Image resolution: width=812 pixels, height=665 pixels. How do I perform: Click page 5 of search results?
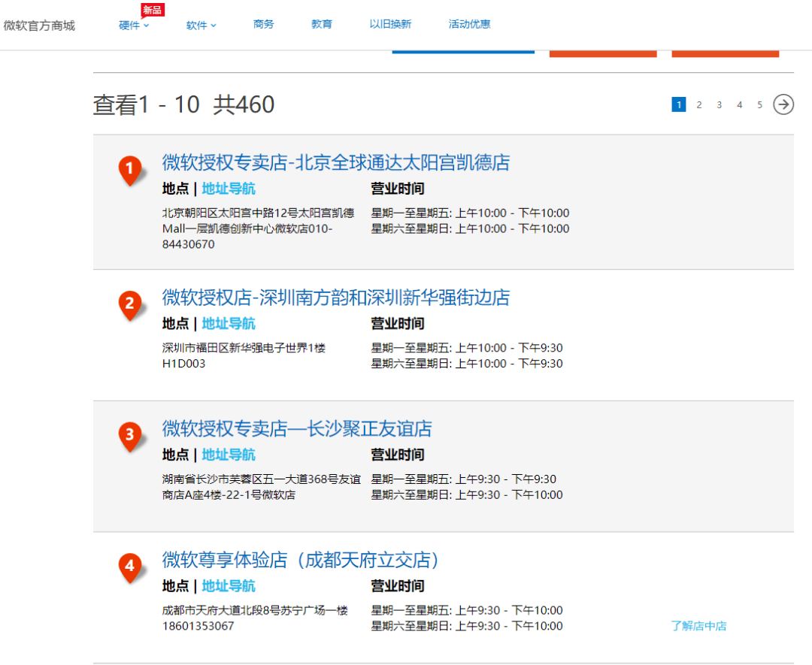pyautogui.click(x=759, y=104)
